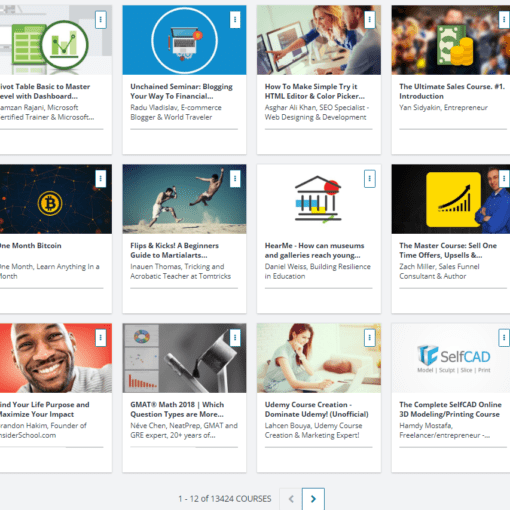The width and height of the screenshot is (510, 510).
Task: Go to previous page of courses
Action: (291, 499)
